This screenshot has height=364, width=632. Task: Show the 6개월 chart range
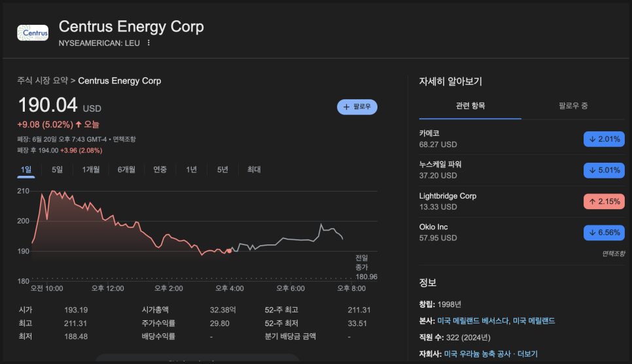(126, 169)
